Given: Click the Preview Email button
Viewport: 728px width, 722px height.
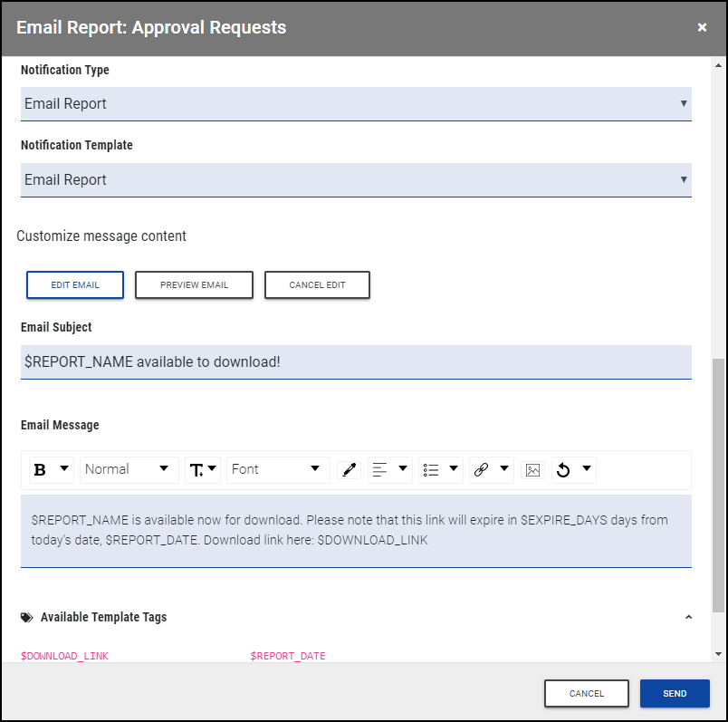Looking at the screenshot, I should pos(194,284).
